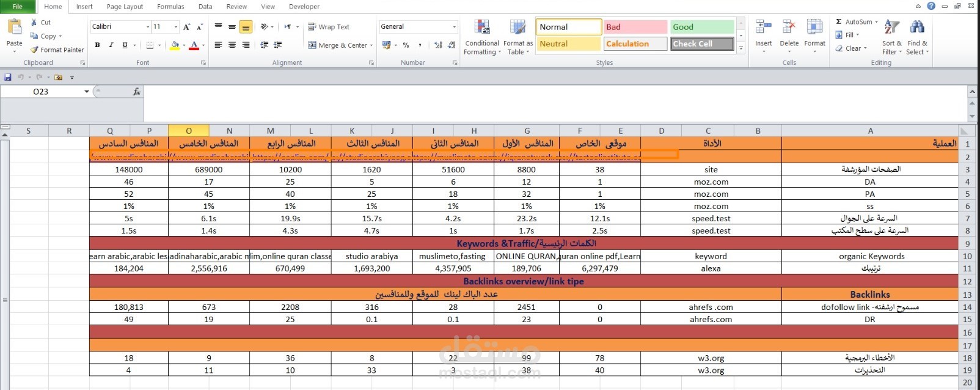The width and height of the screenshot is (980, 390).
Task: Click the AutoSum sigma icon
Action: click(839, 22)
